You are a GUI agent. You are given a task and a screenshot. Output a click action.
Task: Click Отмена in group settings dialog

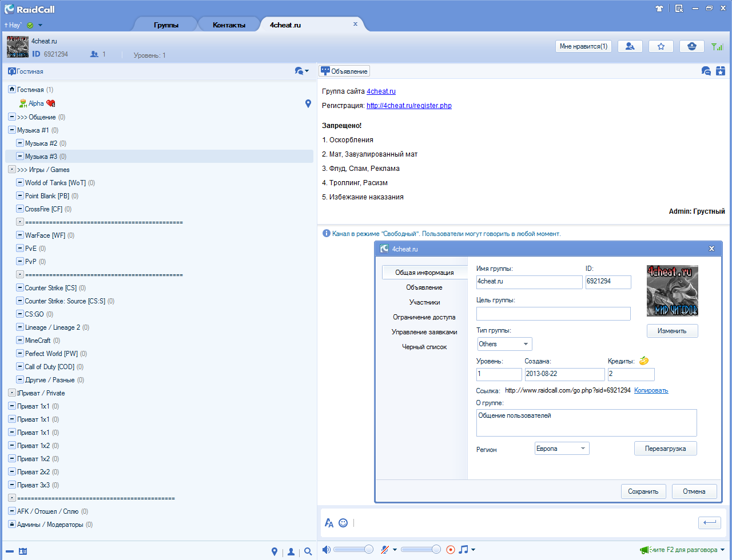[x=694, y=491]
